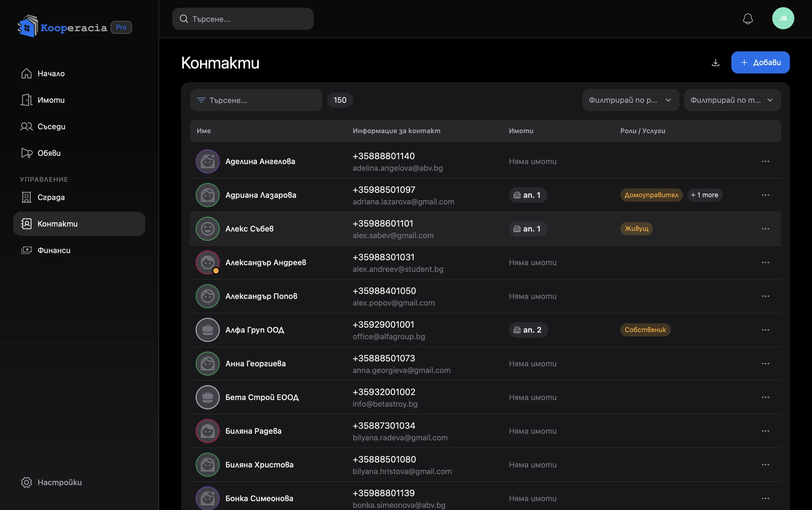Click the Контакти page heading

click(220, 63)
